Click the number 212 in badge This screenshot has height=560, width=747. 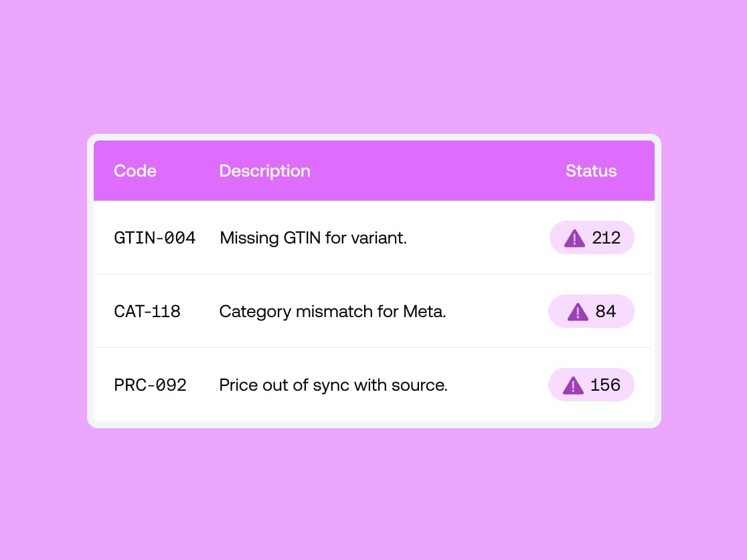click(x=606, y=238)
